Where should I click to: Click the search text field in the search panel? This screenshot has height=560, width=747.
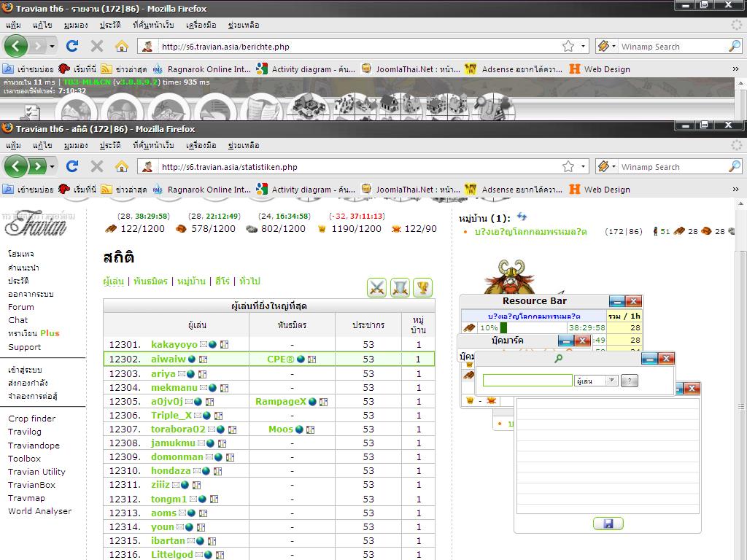tap(527, 380)
